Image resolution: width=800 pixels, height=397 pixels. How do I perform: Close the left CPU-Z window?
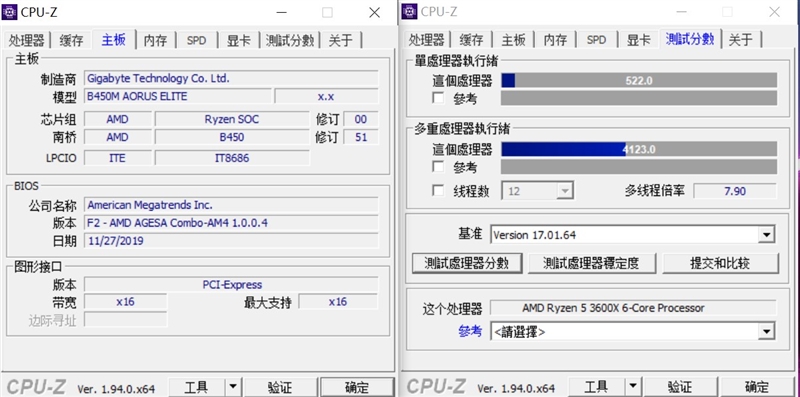[x=374, y=12]
